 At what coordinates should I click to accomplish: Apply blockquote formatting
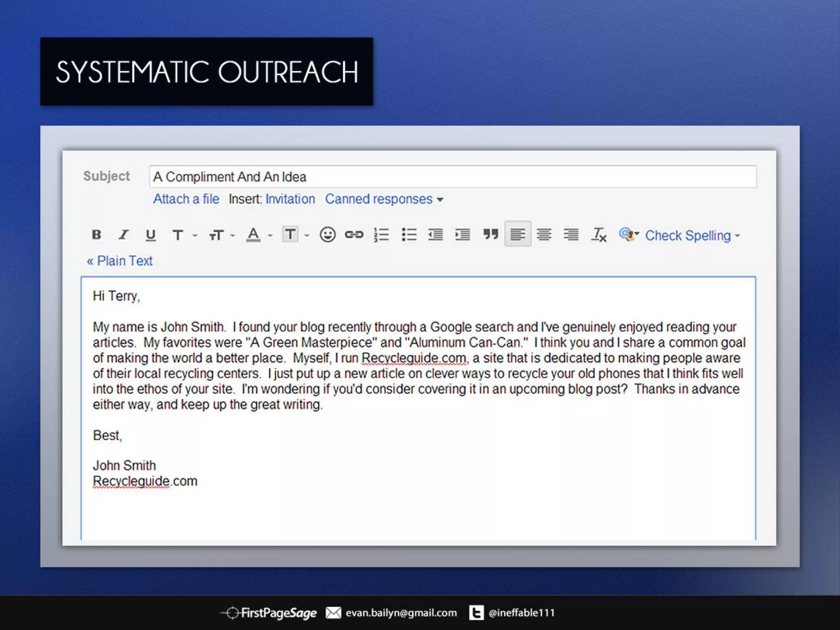pyautogui.click(x=490, y=234)
